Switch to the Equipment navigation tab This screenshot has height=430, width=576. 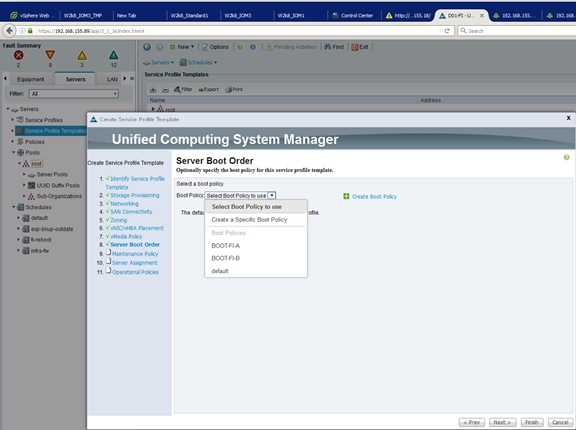point(30,79)
